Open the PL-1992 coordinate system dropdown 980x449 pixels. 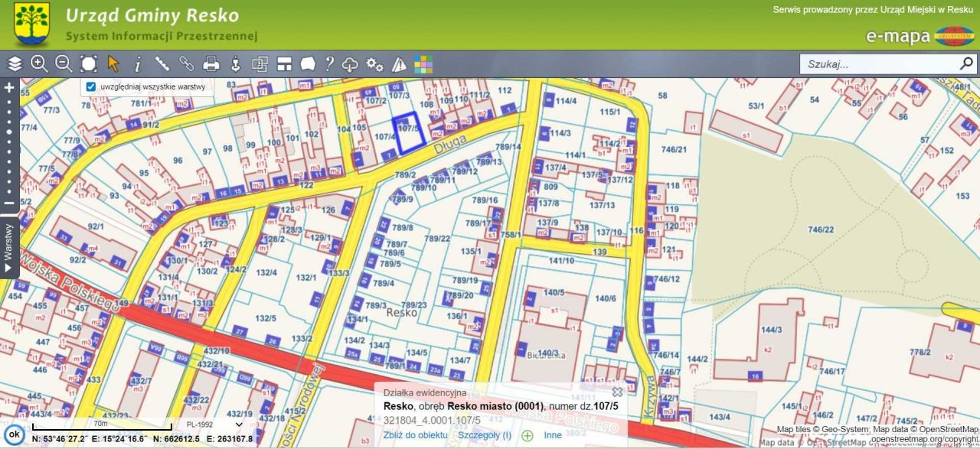pos(214,425)
